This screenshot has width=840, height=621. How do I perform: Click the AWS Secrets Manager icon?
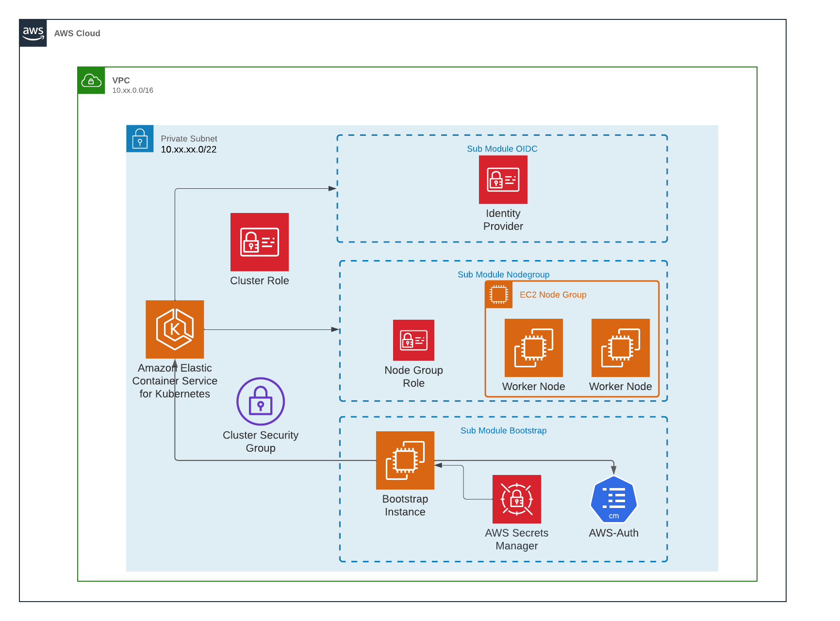(x=517, y=499)
